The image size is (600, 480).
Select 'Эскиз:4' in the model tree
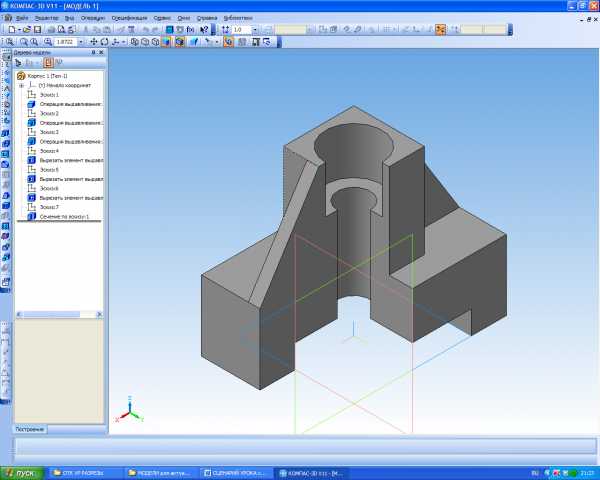[x=52, y=151]
